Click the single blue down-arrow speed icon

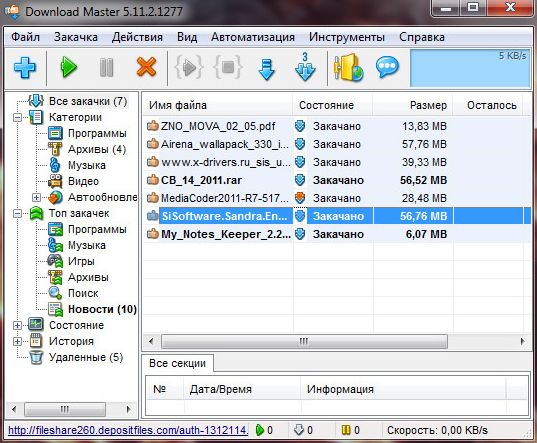click(x=266, y=69)
